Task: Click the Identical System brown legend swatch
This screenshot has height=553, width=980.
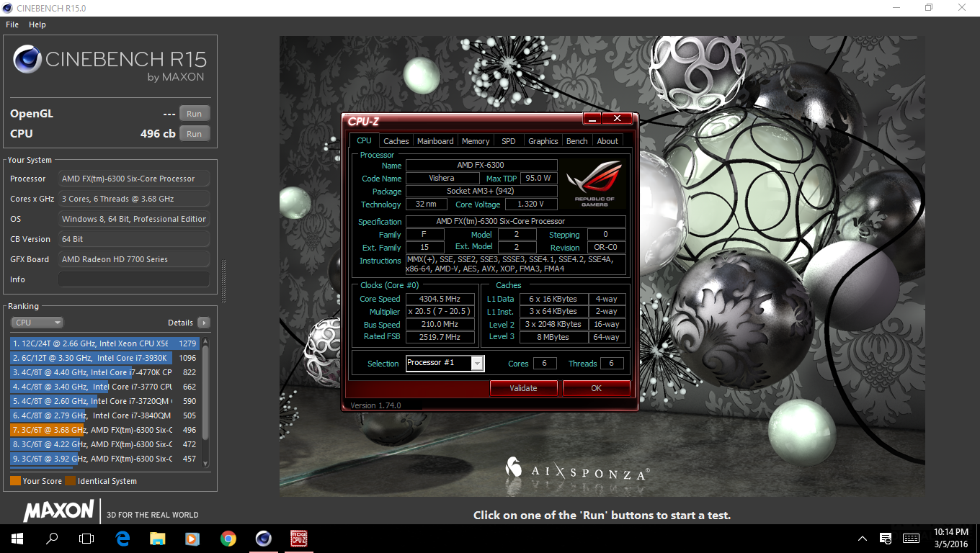Action: (70, 481)
